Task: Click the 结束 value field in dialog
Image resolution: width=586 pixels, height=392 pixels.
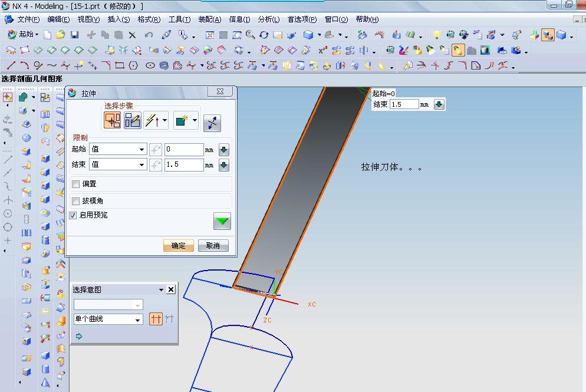Action: [184, 164]
